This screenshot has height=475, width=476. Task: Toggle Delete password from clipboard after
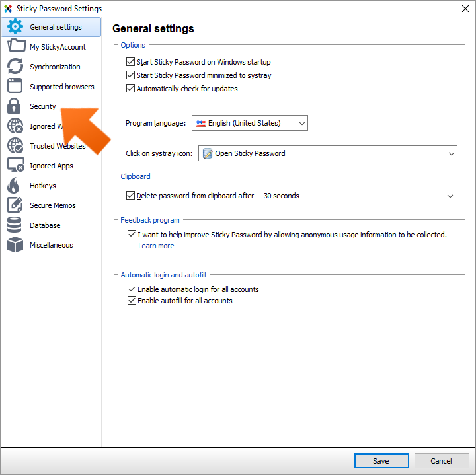tap(130, 196)
